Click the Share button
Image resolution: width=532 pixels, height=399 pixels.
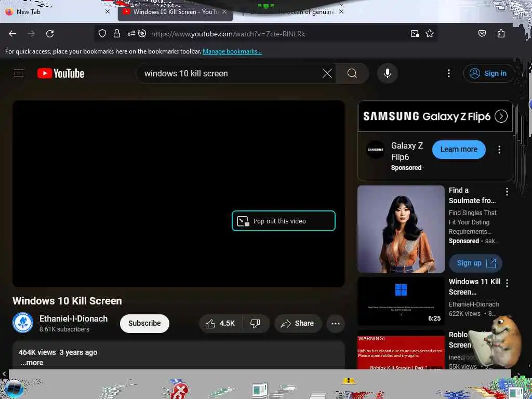298,323
